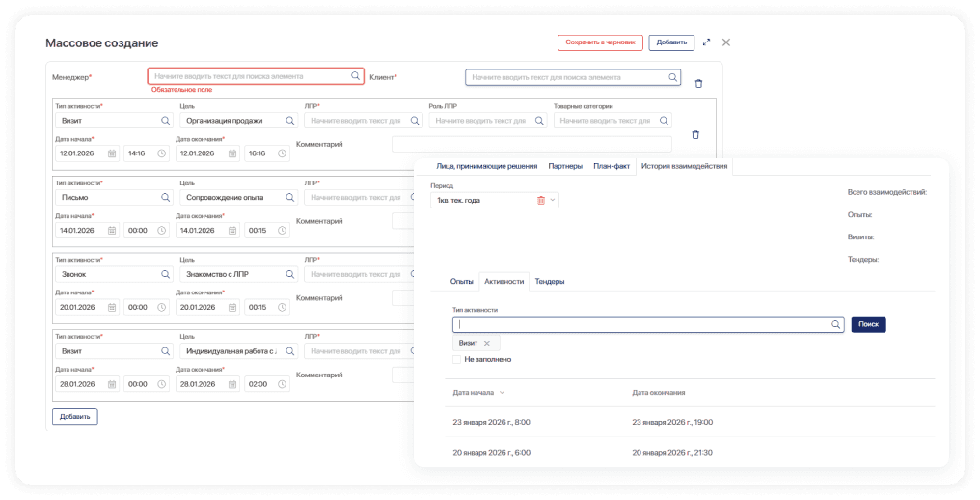
Task: Open calendar for start date 12.01.2026
Action: click(x=112, y=153)
